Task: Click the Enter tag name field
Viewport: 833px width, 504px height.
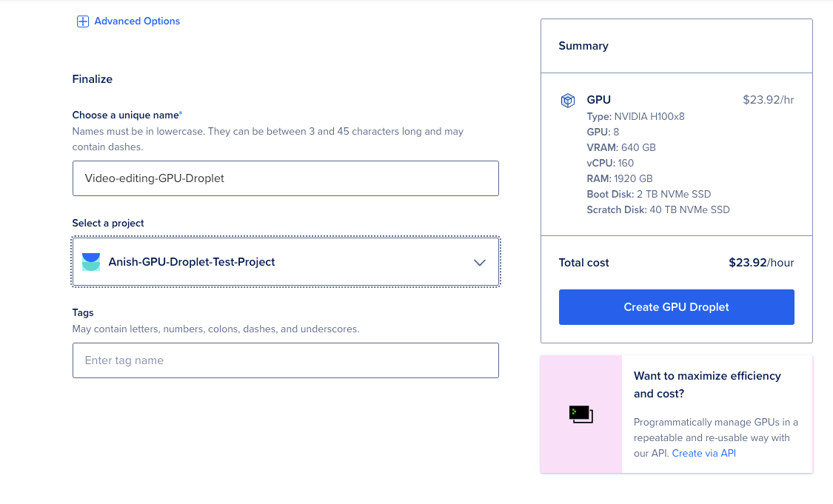Action: (286, 360)
